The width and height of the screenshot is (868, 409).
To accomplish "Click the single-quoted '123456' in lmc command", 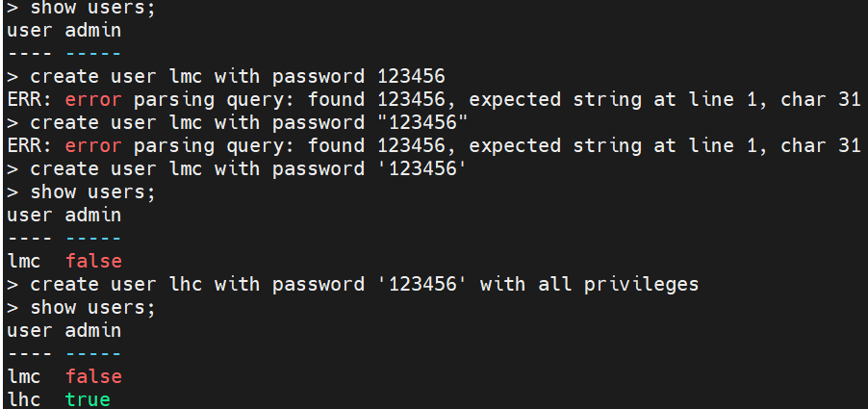I will (x=422, y=168).
